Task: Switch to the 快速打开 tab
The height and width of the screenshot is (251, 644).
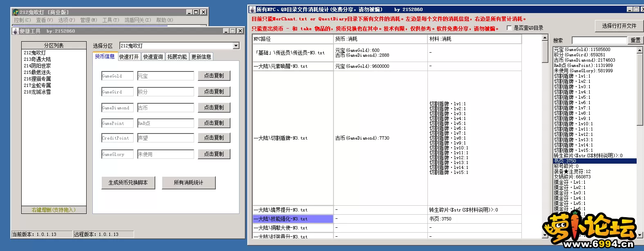Action: pos(129,57)
